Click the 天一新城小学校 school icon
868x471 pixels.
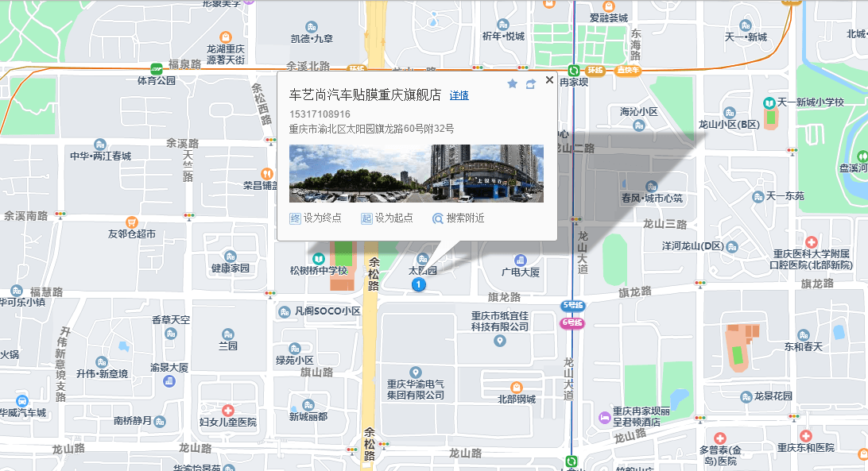pos(769,103)
